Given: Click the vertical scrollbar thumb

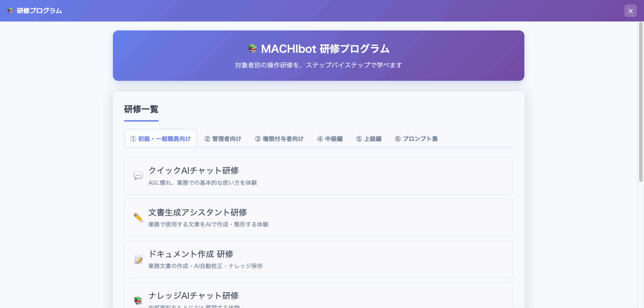Looking at the screenshot, I should [641, 102].
